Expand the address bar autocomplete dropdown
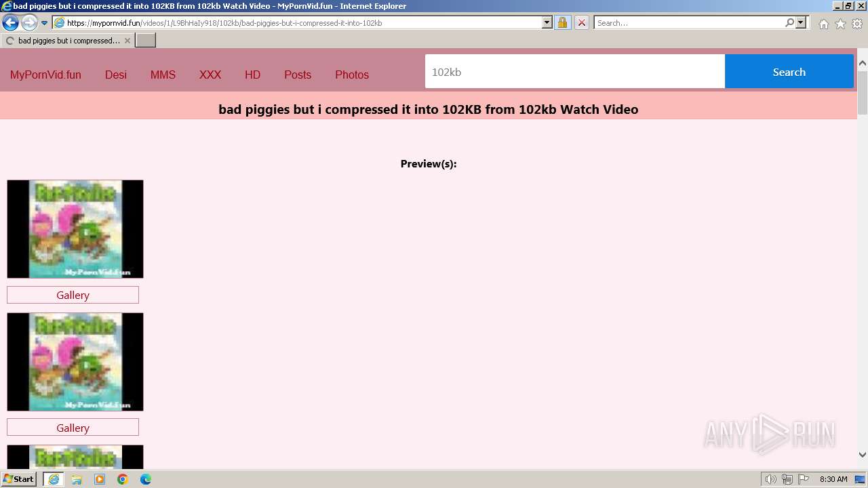 (x=547, y=23)
